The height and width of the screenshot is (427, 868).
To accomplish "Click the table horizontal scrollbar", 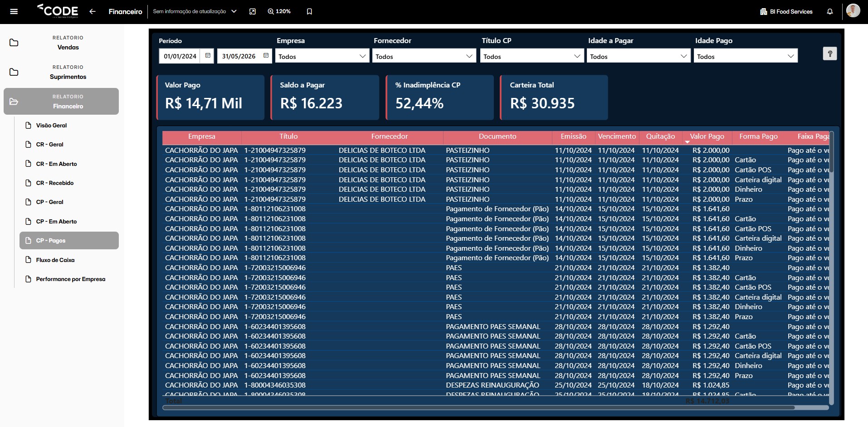I will 478,408.
